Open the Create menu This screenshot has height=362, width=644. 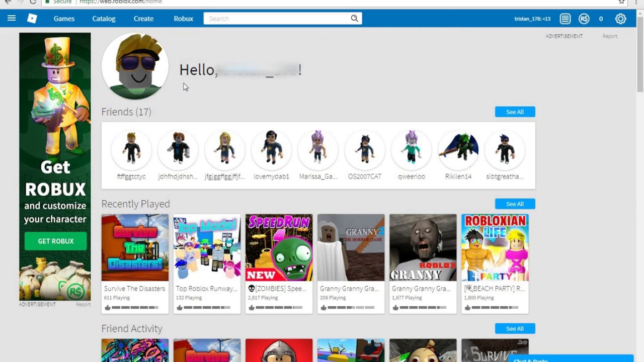pos(143,19)
